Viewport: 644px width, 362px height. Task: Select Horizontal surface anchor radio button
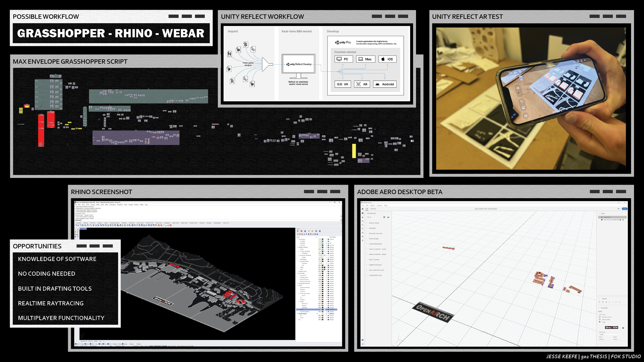click(x=600, y=317)
